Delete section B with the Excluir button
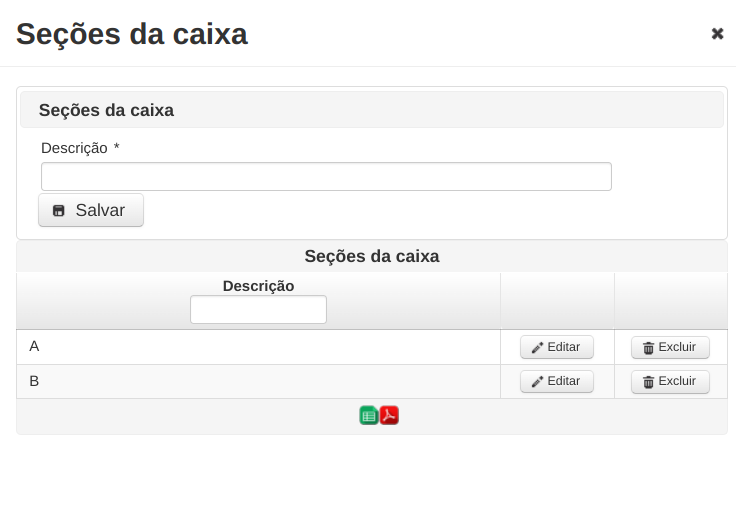Viewport: 736px width, 526px height. (x=670, y=381)
